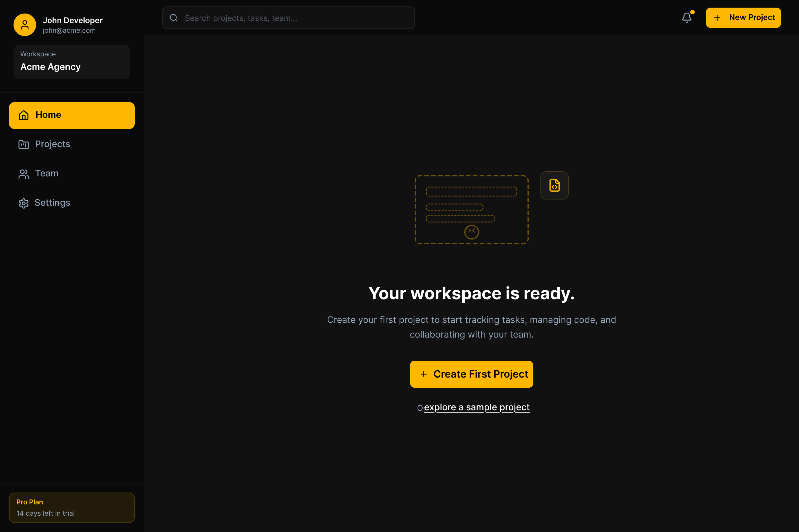The width and height of the screenshot is (799, 532).
Task: Open Team label in sidebar
Action: click(47, 173)
